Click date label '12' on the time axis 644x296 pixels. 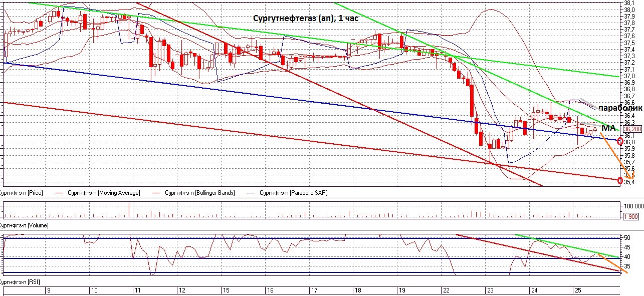click(x=181, y=290)
